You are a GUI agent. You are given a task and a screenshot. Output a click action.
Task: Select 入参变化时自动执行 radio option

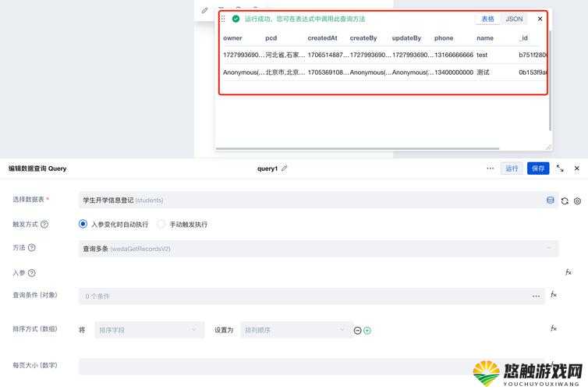click(x=83, y=224)
